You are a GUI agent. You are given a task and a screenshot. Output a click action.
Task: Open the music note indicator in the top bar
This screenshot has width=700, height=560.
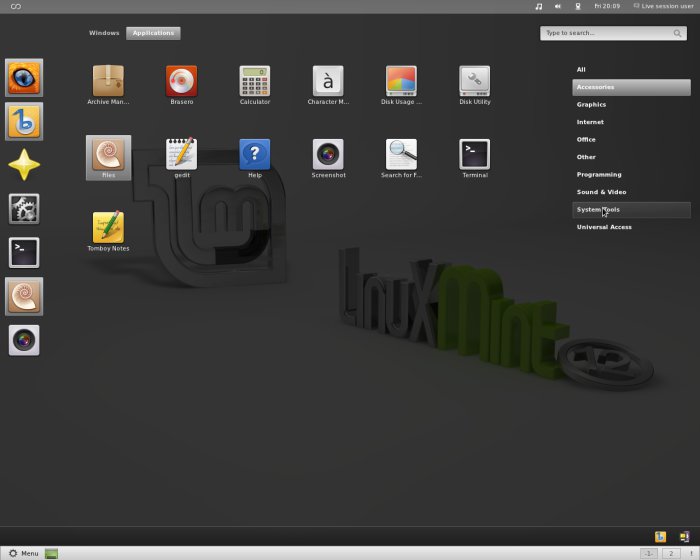click(x=539, y=6)
